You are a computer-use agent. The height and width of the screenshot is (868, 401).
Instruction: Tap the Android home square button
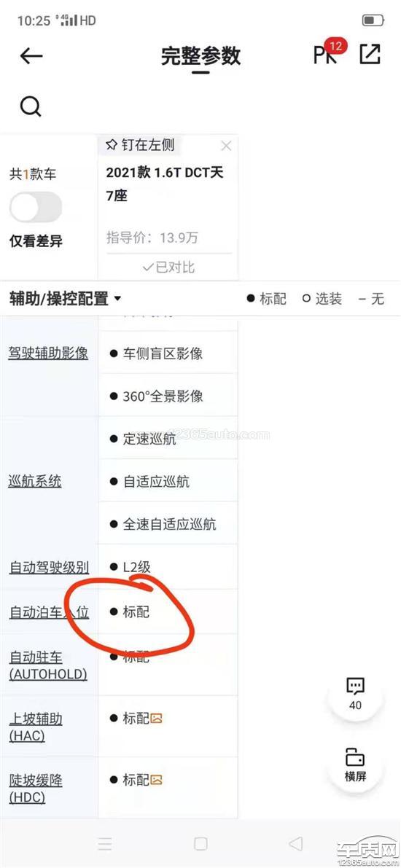[200, 844]
